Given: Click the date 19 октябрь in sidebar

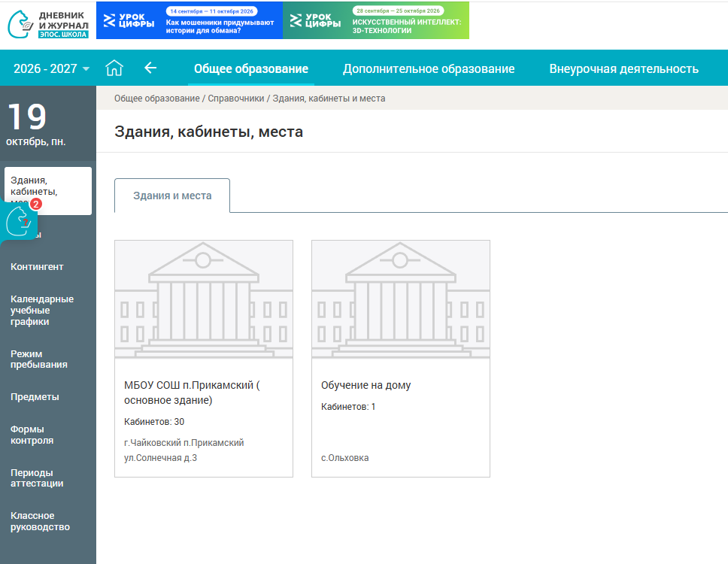Looking at the screenshot, I should pos(36,124).
